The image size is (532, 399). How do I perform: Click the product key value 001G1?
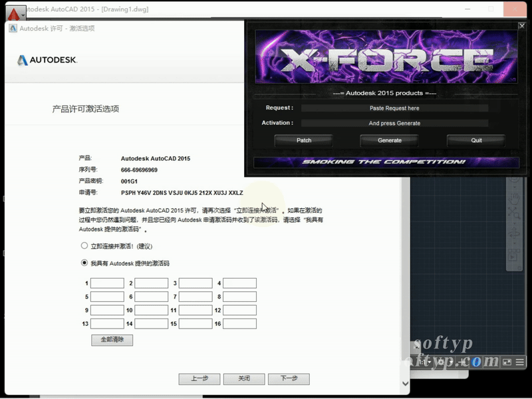(129, 181)
